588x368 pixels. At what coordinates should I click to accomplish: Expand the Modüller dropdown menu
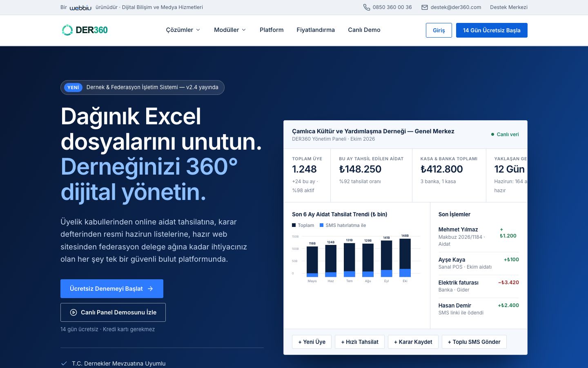click(230, 30)
